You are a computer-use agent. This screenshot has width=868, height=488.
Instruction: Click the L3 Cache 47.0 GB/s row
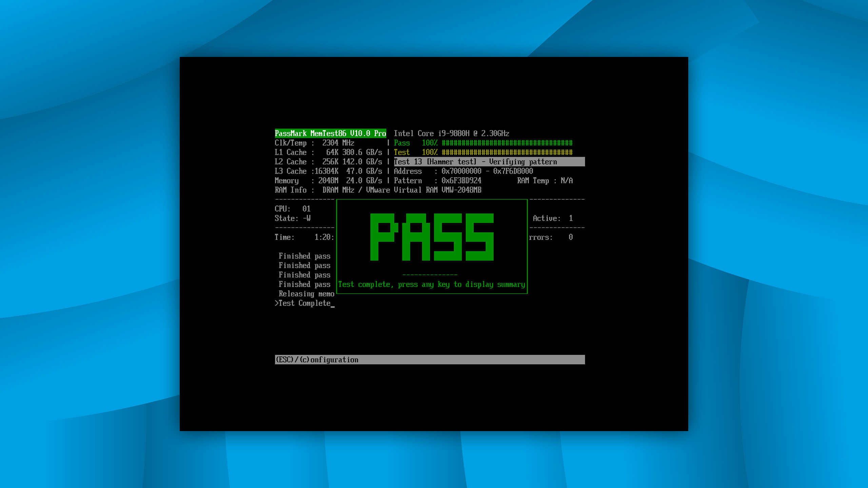[x=328, y=171]
